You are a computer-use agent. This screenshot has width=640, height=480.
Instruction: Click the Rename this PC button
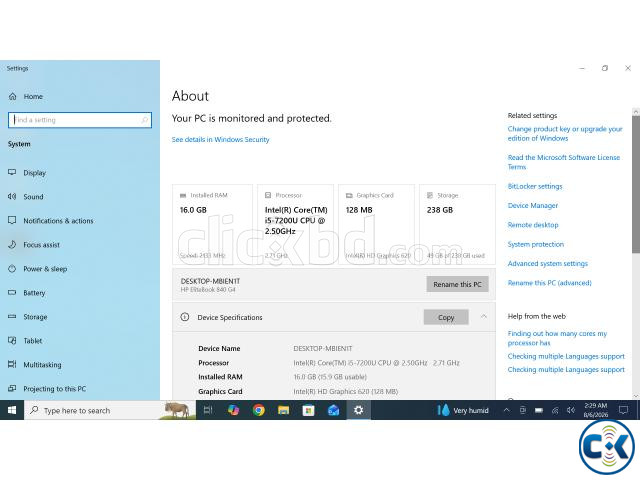pyautogui.click(x=458, y=284)
